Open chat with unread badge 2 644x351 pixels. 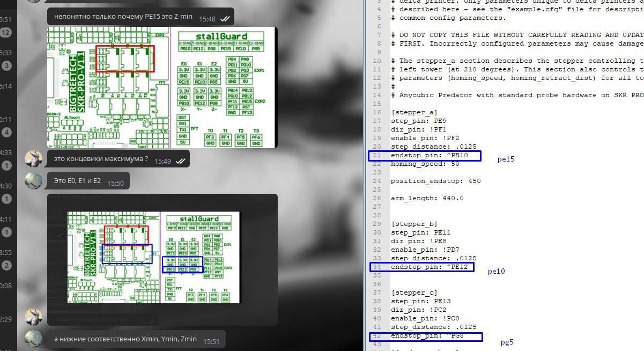tap(6, 266)
